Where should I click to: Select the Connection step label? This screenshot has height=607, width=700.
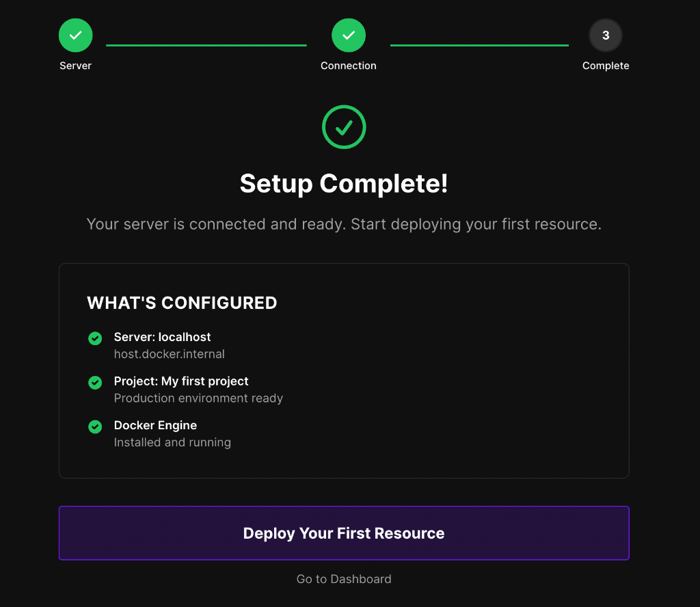pos(349,66)
